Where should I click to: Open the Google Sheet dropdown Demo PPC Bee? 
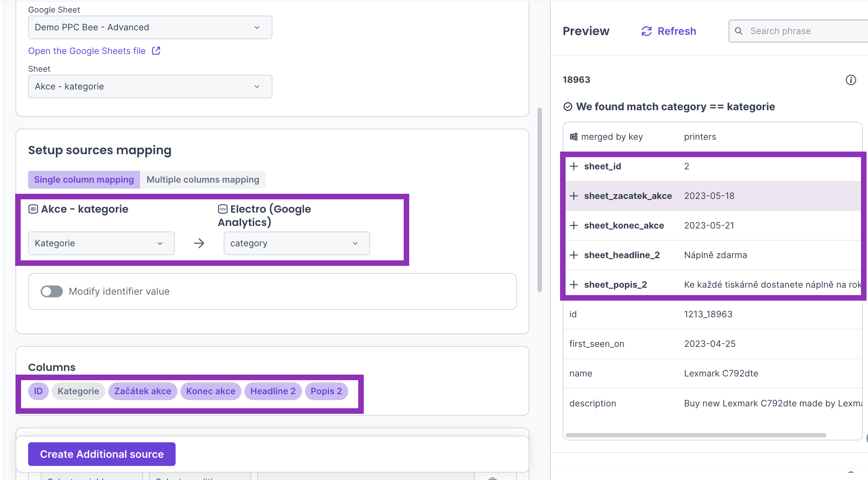click(x=150, y=27)
